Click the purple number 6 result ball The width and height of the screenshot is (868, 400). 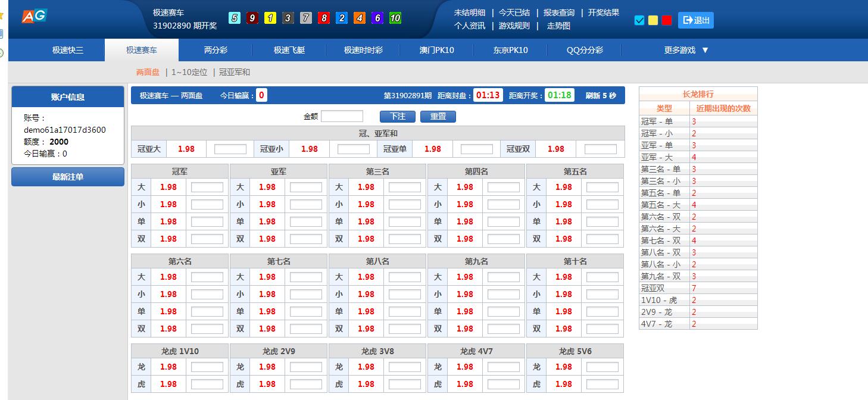377,18
